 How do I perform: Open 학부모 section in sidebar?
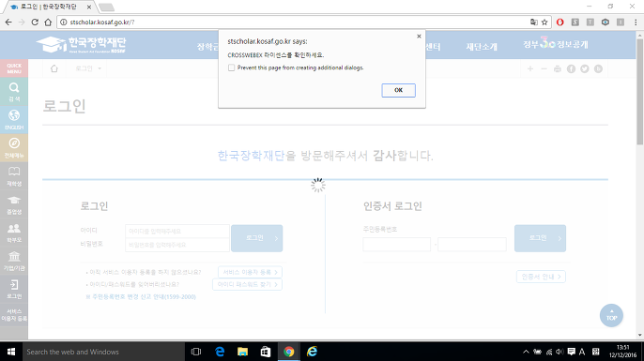tap(14, 233)
